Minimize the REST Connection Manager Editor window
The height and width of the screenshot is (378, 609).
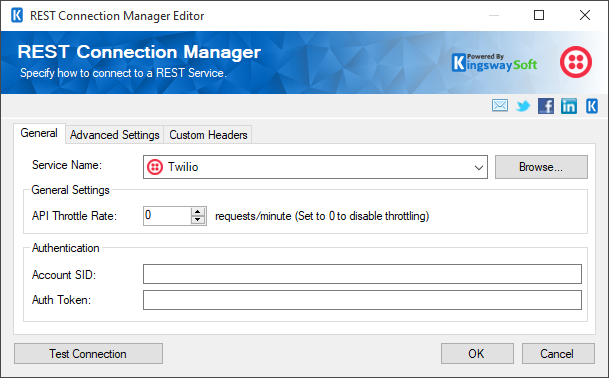(494, 15)
